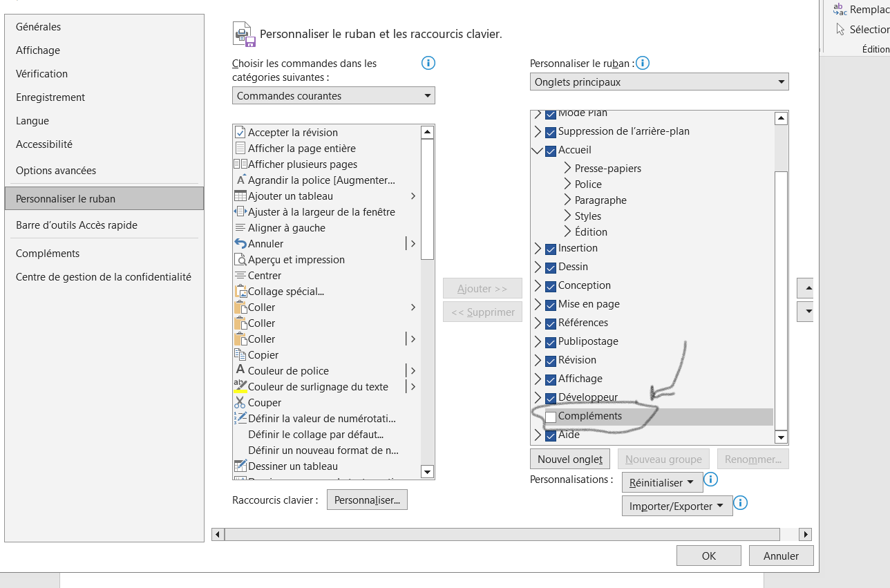
Task: Open the Commandes courantes dropdown
Action: 333,95
